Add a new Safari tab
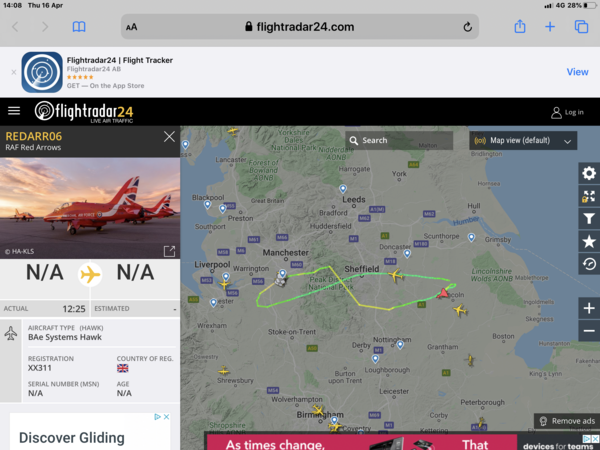The width and height of the screenshot is (600, 450). click(550, 26)
